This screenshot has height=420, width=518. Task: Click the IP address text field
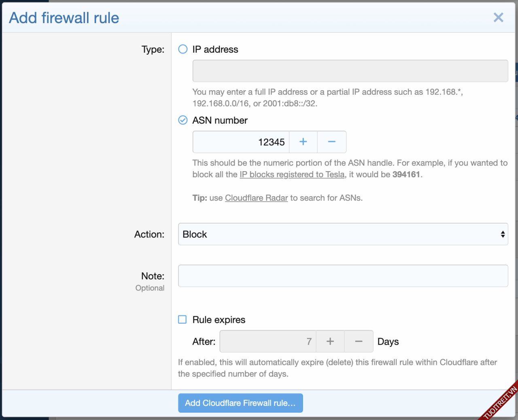click(350, 71)
